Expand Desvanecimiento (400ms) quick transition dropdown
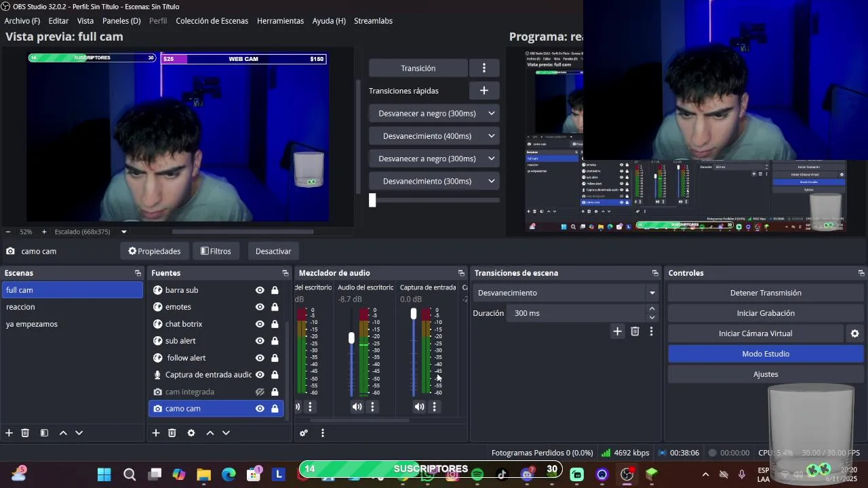This screenshot has width=868, height=488. coord(492,136)
